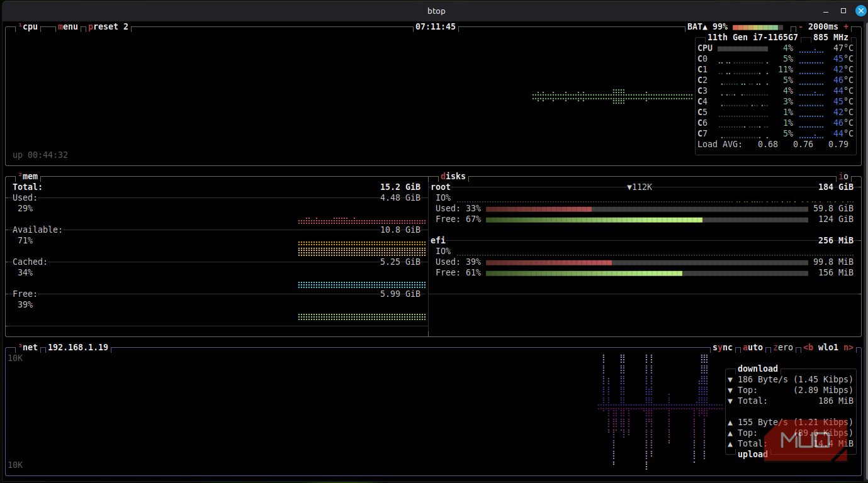This screenshot has width=868, height=483.
Task: Click the memory Total 15.2 GiB value
Action: point(400,187)
